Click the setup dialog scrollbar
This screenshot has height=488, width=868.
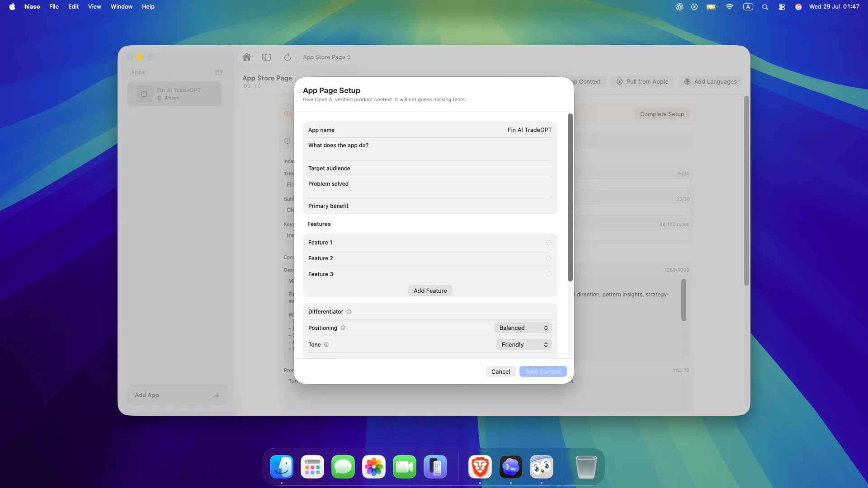570,197
